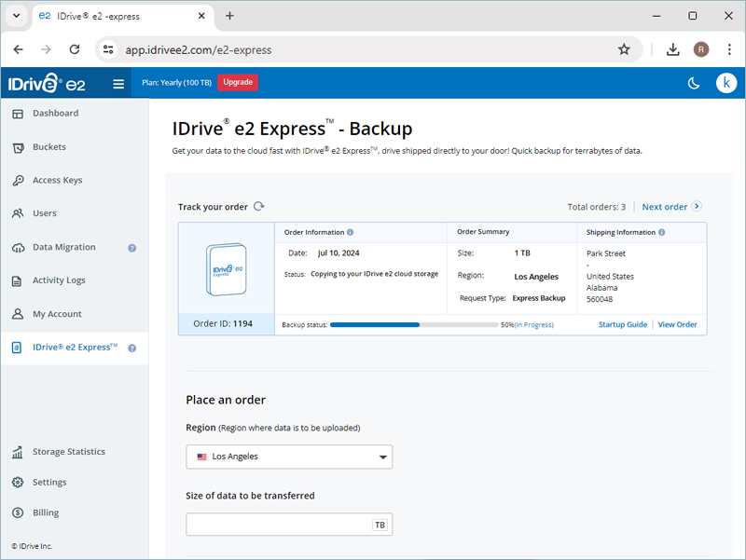Click the Settings gear icon
Image resolution: width=746 pixels, height=560 pixels.
(x=18, y=482)
